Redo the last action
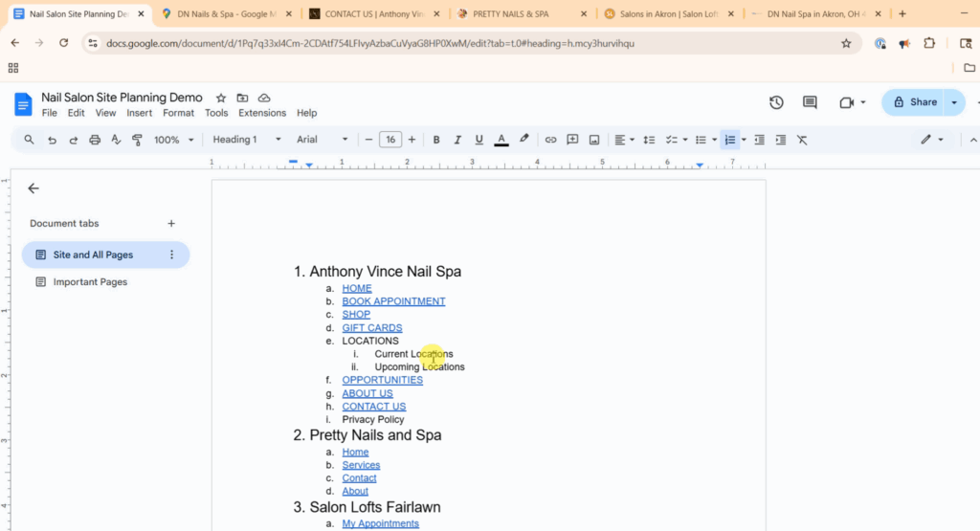 click(73, 140)
